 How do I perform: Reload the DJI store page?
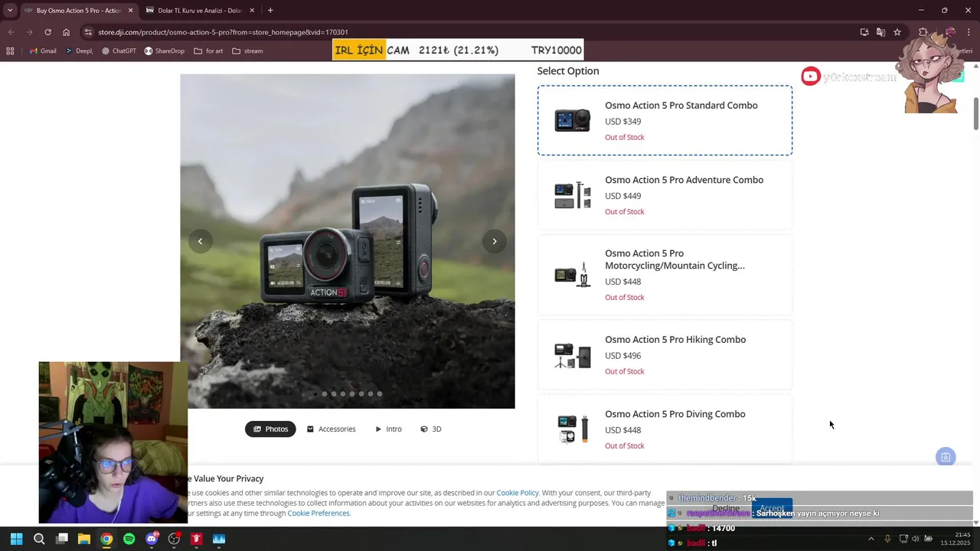[x=47, y=32]
